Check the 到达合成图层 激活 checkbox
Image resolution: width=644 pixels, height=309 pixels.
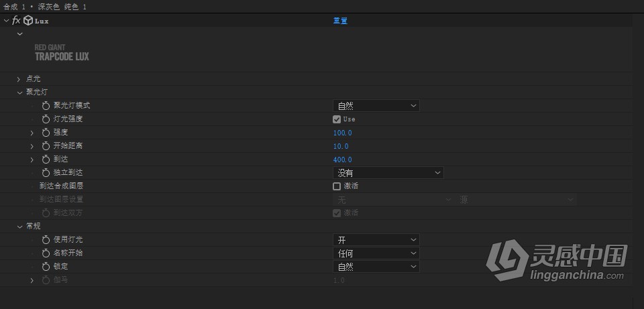coord(337,186)
